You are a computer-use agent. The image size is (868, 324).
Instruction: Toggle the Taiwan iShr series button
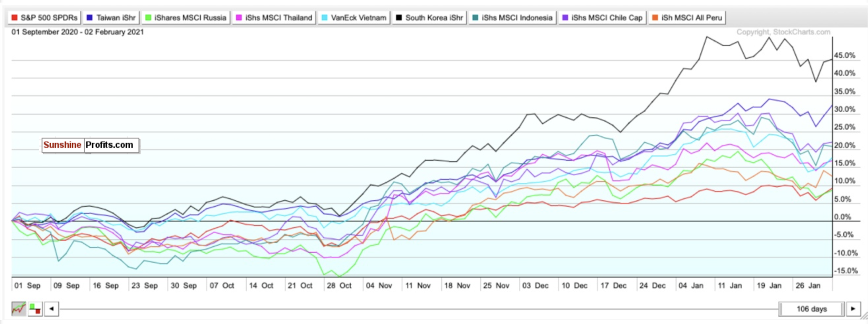(111, 18)
